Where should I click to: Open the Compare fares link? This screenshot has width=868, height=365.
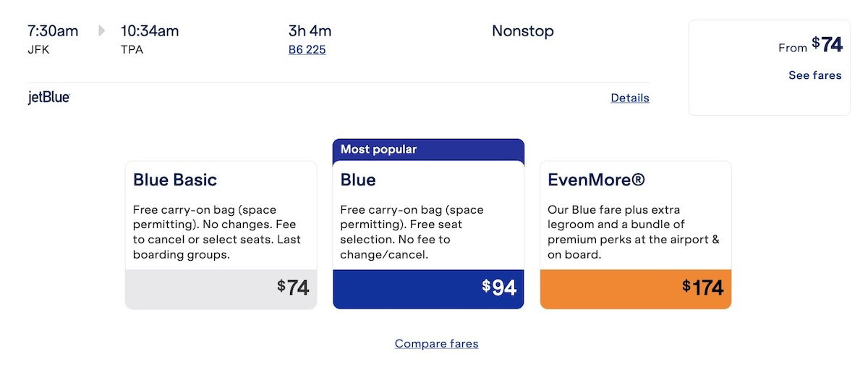coord(437,344)
